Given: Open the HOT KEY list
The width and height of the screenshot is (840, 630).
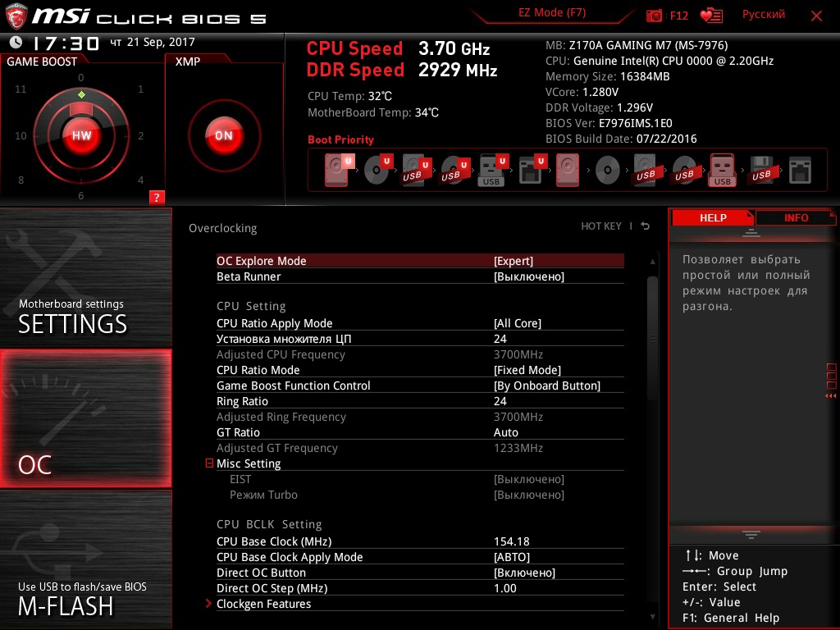Looking at the screenshot, I should 601,226.
